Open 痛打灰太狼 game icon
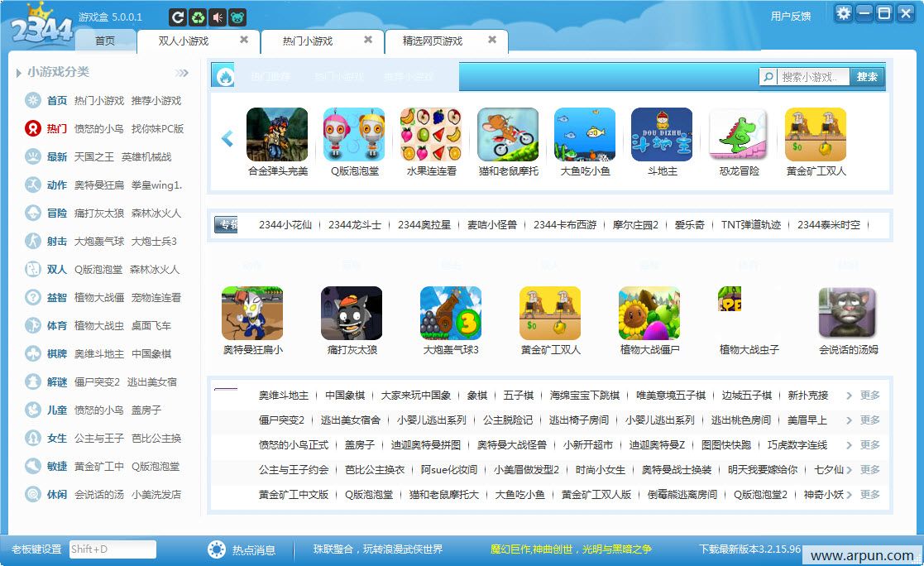This screenshot has width=924, height=566. [x=352, y=313]
